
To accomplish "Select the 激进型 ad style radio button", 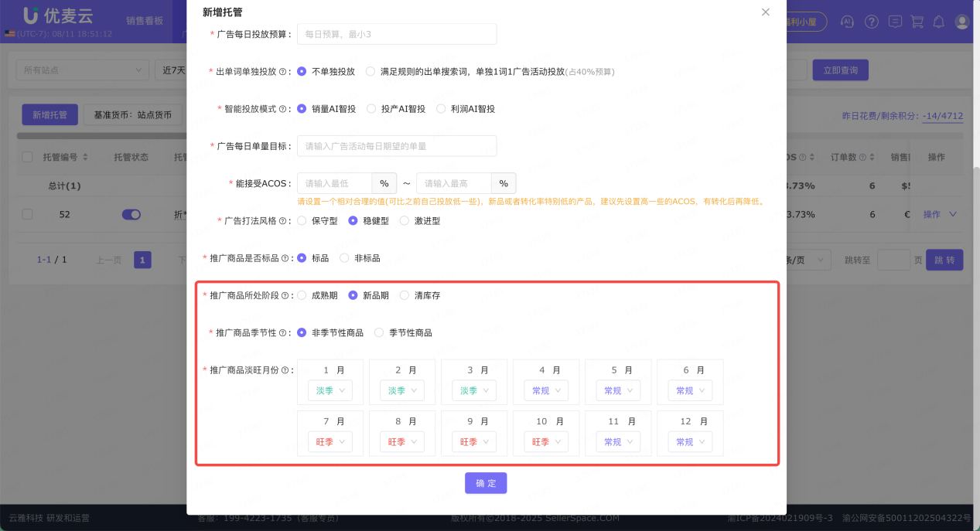I will click(x=403, y=220).
